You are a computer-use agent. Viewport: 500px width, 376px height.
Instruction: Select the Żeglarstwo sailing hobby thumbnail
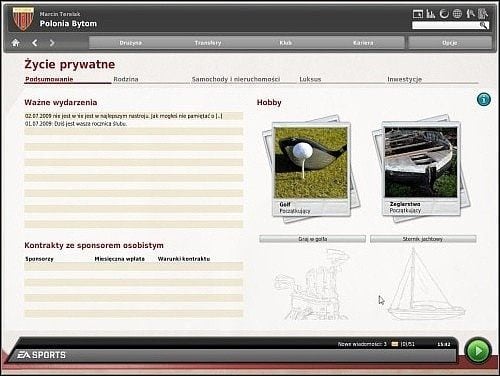[x=421, y=168]
